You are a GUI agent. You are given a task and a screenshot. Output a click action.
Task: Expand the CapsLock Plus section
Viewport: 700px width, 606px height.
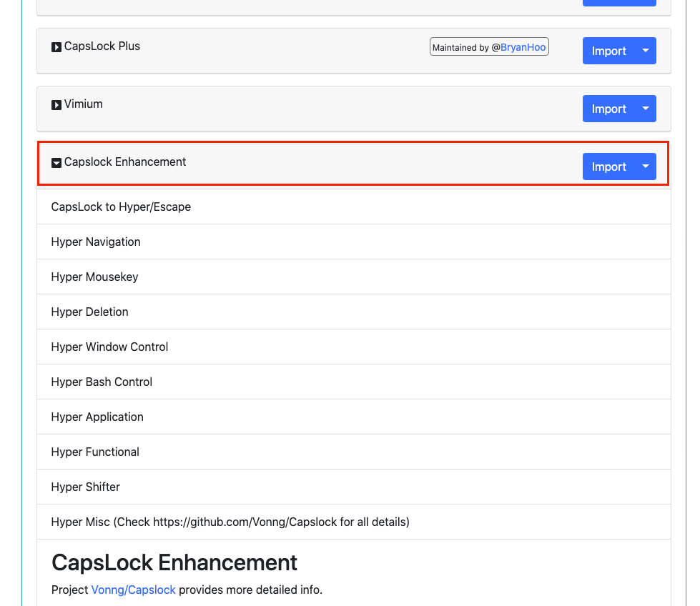[x=56, y=47]
